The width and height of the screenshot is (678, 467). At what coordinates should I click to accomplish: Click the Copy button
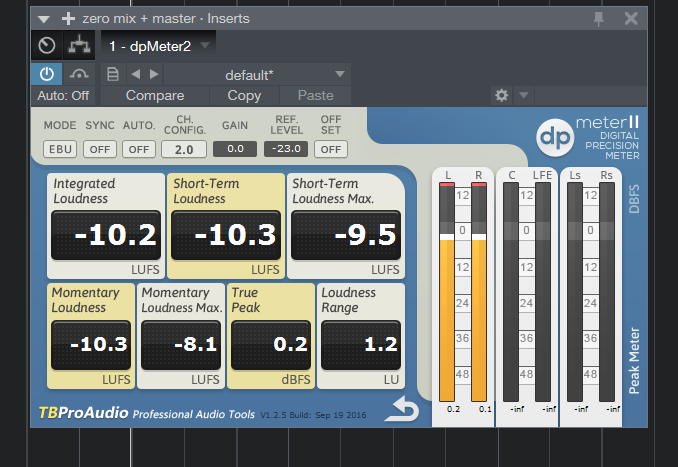(x=244, y=96)
